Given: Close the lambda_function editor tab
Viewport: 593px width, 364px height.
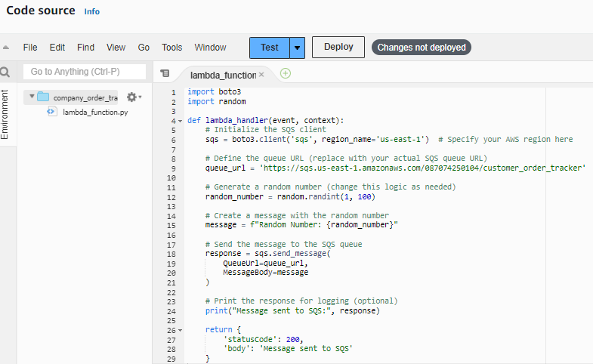Looking at the screenshot, I should click(261, 75).
